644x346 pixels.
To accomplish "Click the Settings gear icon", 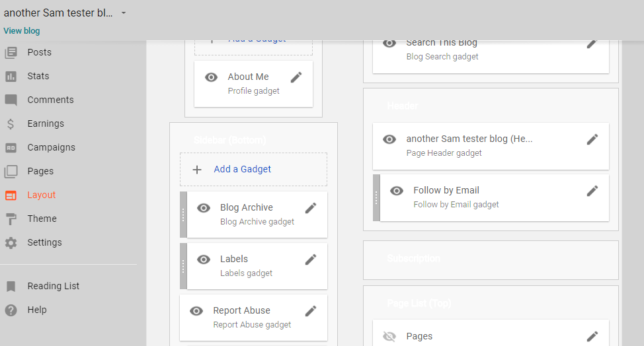I will [x=11, y=243].
